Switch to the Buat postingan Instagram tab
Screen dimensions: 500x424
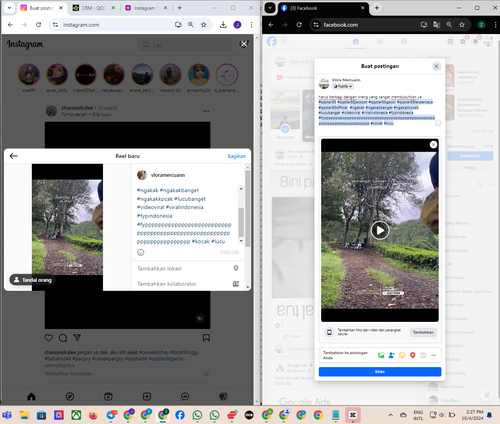pyautogui.click(x=41, y=8)
